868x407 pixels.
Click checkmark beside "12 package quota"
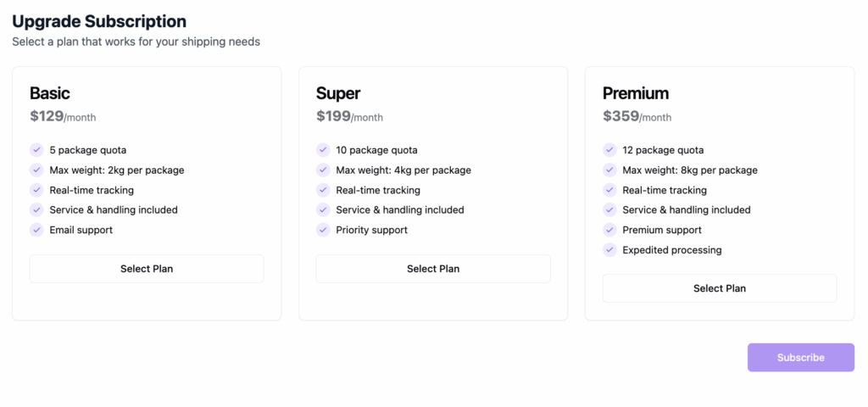pyautogui.click(x=609, y=150)
